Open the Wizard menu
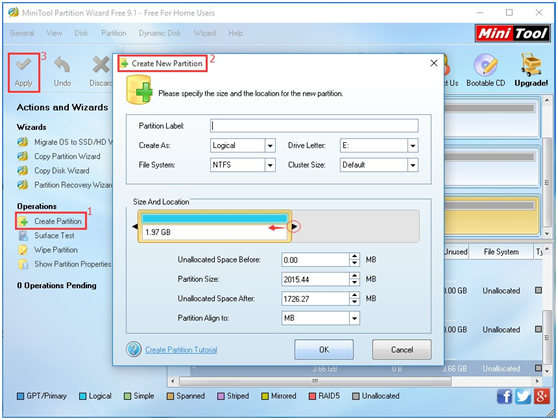The image size is (558, 420). tap(205, 33)
